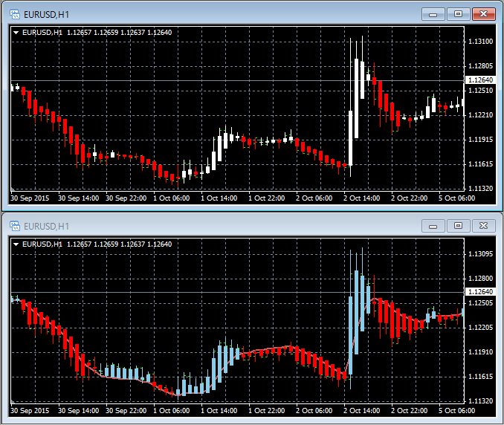Click the 2 Oct 14:00 time label in bottom chart
Screen dimensions: 504x425
pyautogui.click(x=361, y=411)
